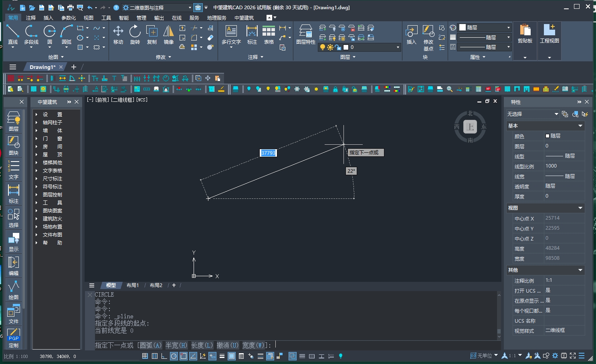
Task: Collapse the 基本 properties section
Action: pos(580,126)
